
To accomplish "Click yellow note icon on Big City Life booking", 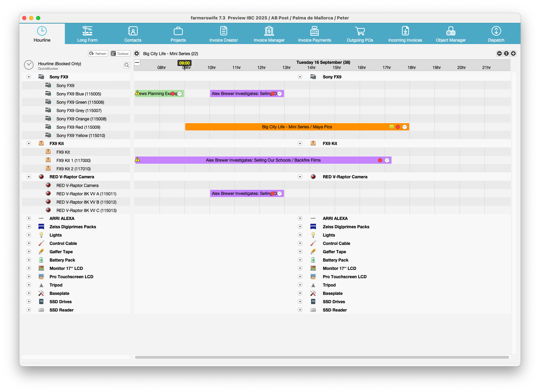I will click(392, 127).
